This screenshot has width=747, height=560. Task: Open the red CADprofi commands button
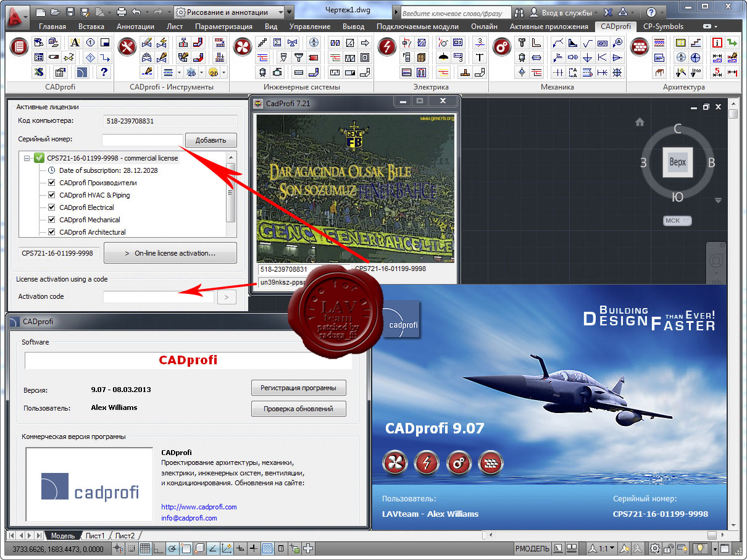tap(20, 47)
